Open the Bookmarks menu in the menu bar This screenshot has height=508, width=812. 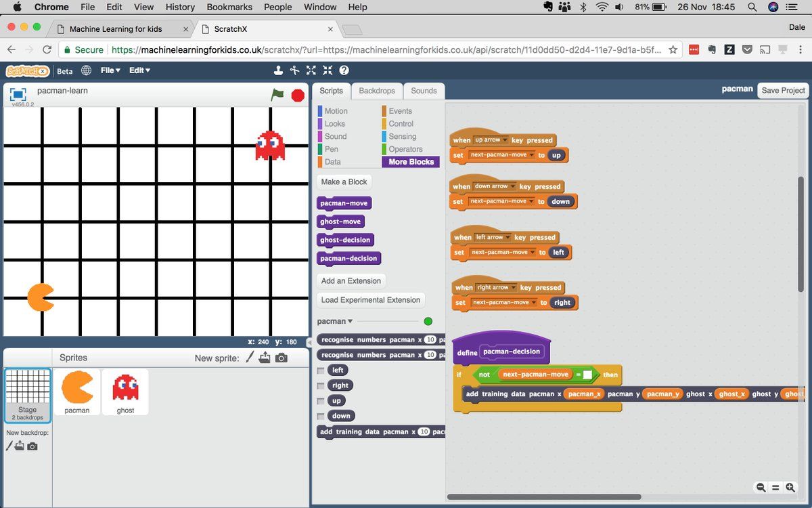click(x=230, y=7)
